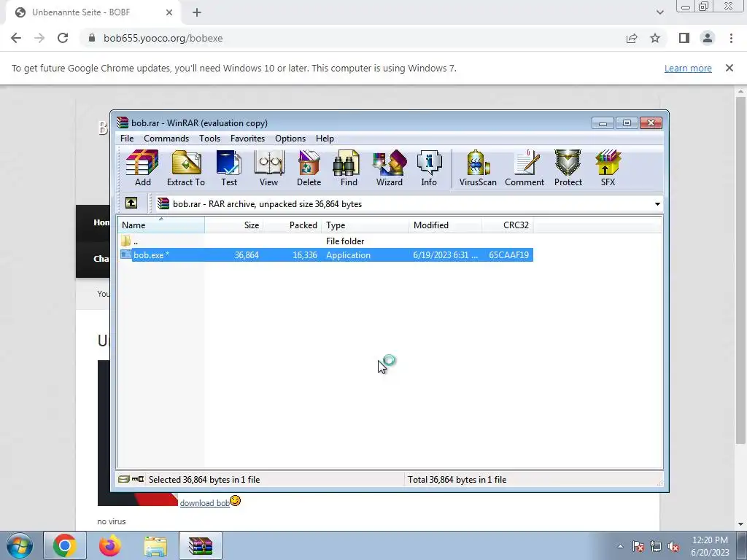The height and width of the screenshot is (560, 747).
Task: Reload the Chrome page
Action: pyautogui.click(x=63, y=38)
